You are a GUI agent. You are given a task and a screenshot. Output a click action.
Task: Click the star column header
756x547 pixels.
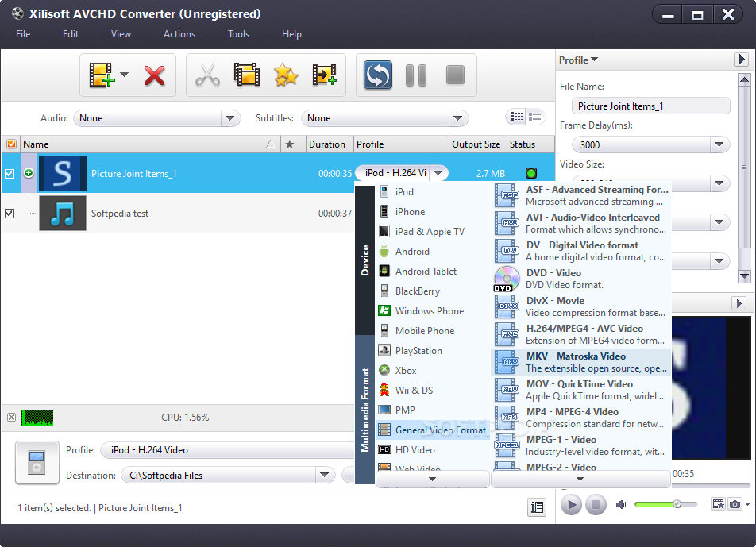[x=290, y=144]
